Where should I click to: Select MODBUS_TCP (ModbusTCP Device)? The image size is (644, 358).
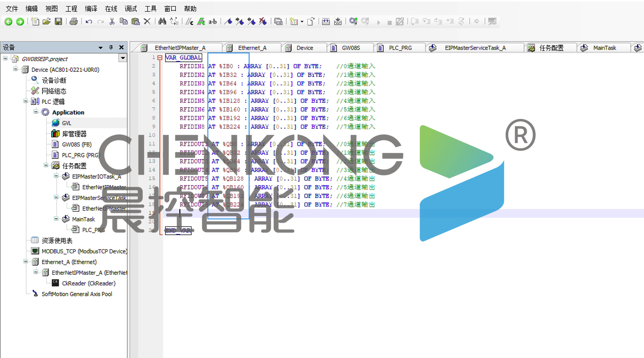pos(84,251)
